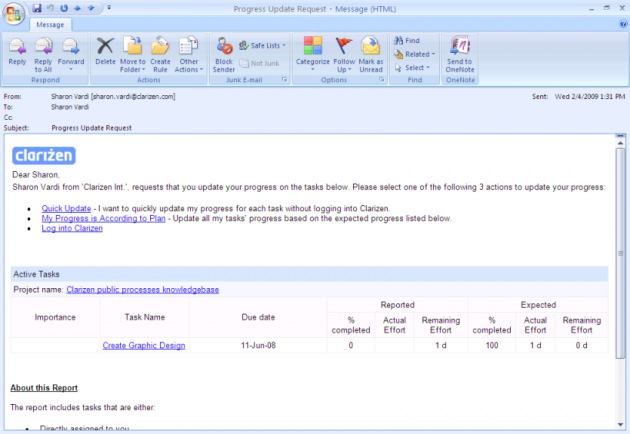Go to next item arrow in Quick Access
This screenshot has height=434, width=630.
[x=91, y=8]
